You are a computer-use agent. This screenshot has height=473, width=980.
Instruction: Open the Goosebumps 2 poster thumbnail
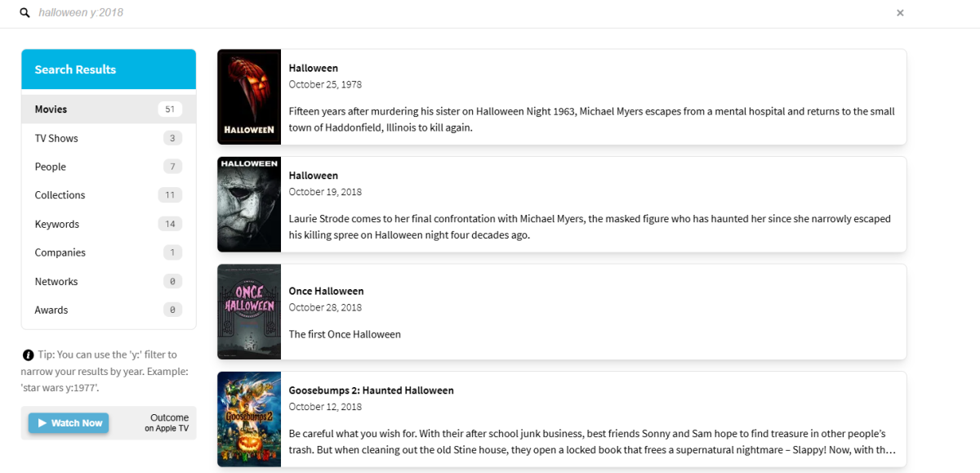coord(249,419)
